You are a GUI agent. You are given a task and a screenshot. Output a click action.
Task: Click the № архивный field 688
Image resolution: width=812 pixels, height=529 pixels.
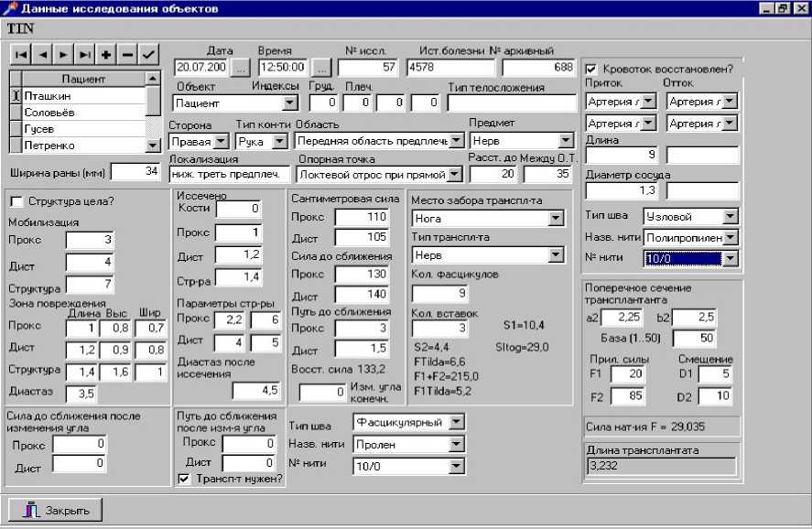tap(538, 68)
